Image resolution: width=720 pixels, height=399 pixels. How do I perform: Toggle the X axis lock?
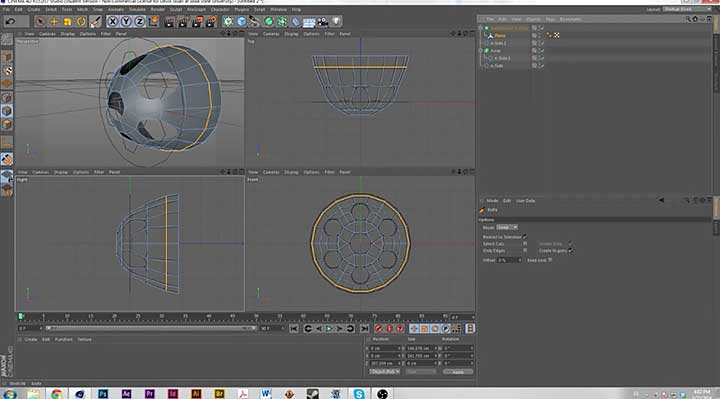coord(112,21)
